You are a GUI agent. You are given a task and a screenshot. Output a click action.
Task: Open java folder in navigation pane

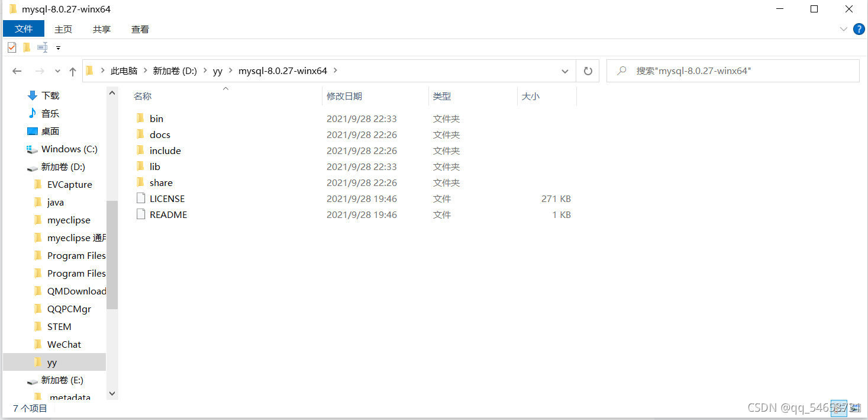tap(54, 202)
